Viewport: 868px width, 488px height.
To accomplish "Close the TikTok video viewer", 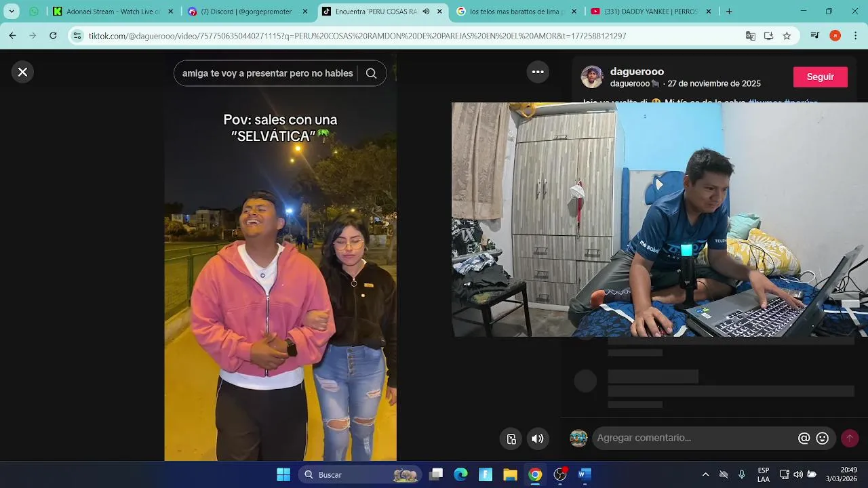I will pos(22,72).
